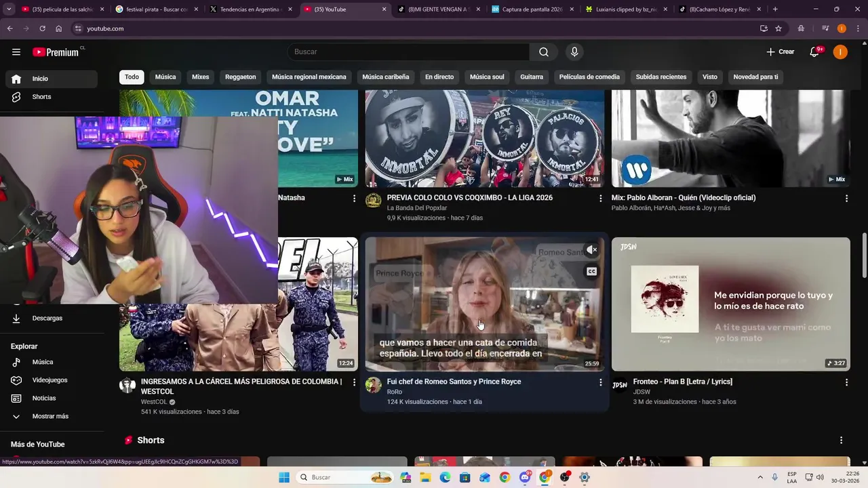Select the Subidas recientes chip
The width and height of the screenshot is (868, 488).
pyautogui.click(x=661, y=77)
